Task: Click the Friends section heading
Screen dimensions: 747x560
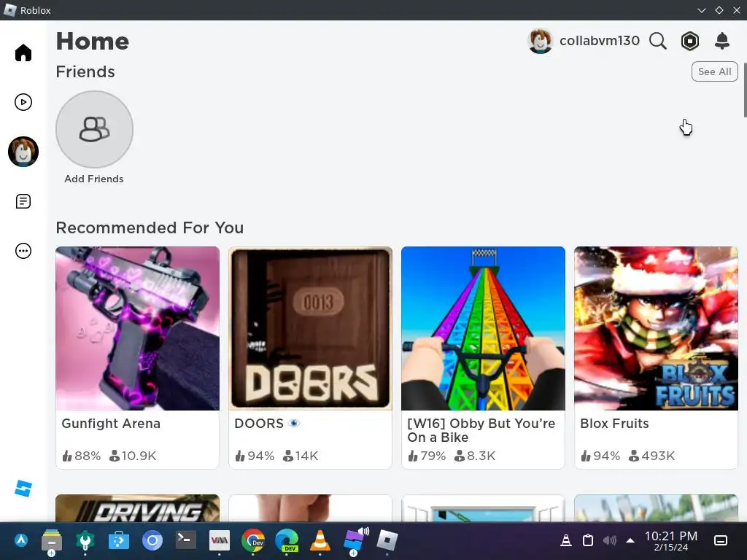Action: click(85, 72)
